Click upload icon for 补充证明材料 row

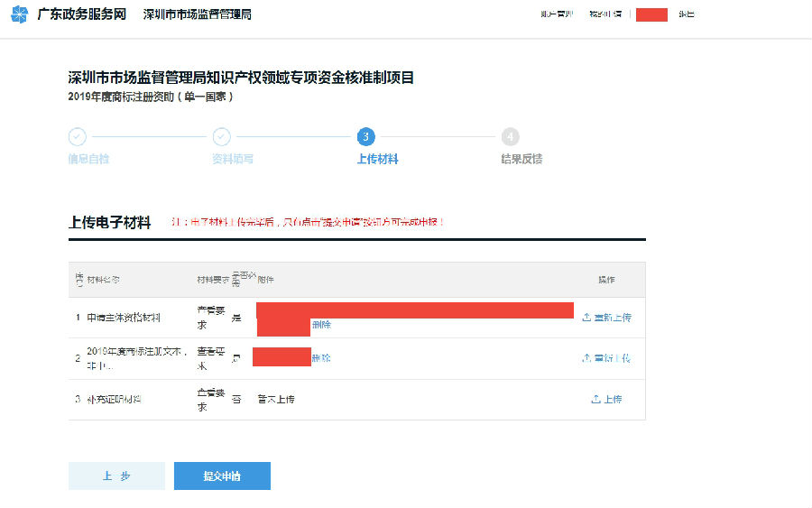point(595,399)
